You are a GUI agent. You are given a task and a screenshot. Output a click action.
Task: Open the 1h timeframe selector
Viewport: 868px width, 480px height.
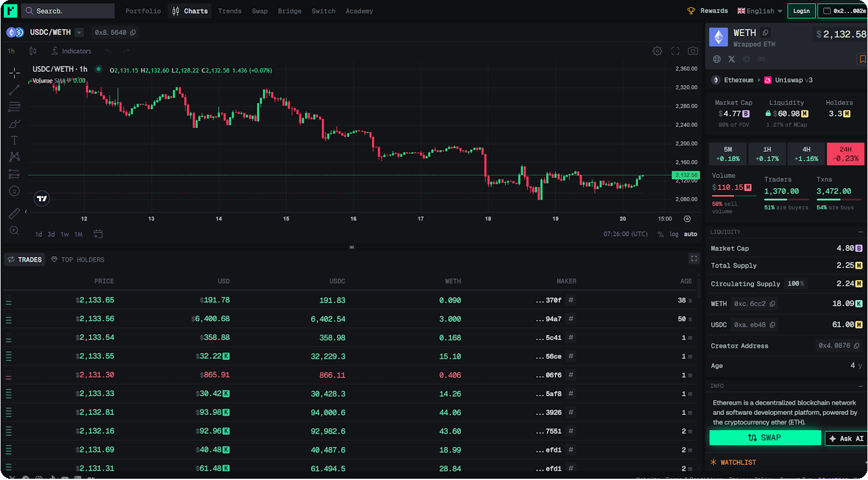(11, 51)
